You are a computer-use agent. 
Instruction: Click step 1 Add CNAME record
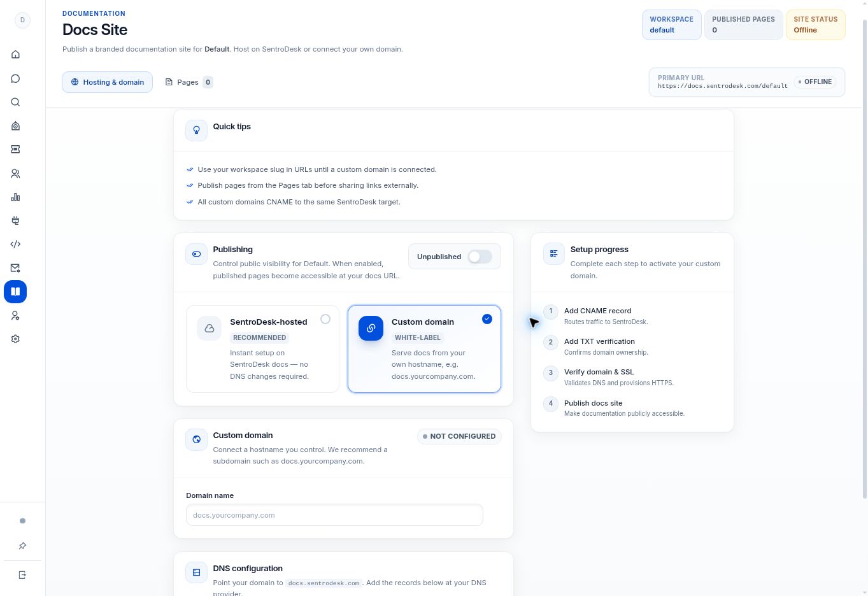pos(632,316)
